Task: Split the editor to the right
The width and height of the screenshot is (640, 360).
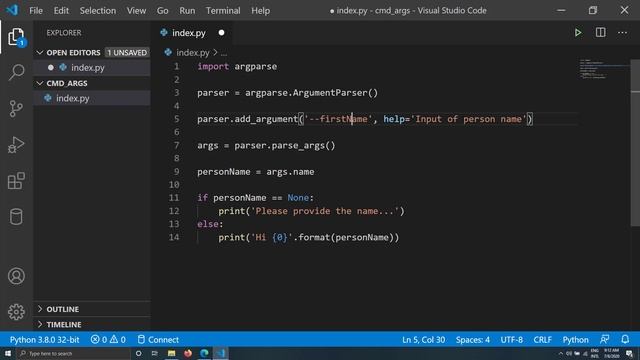Action: pyautogui.click(x=600, y=33)
